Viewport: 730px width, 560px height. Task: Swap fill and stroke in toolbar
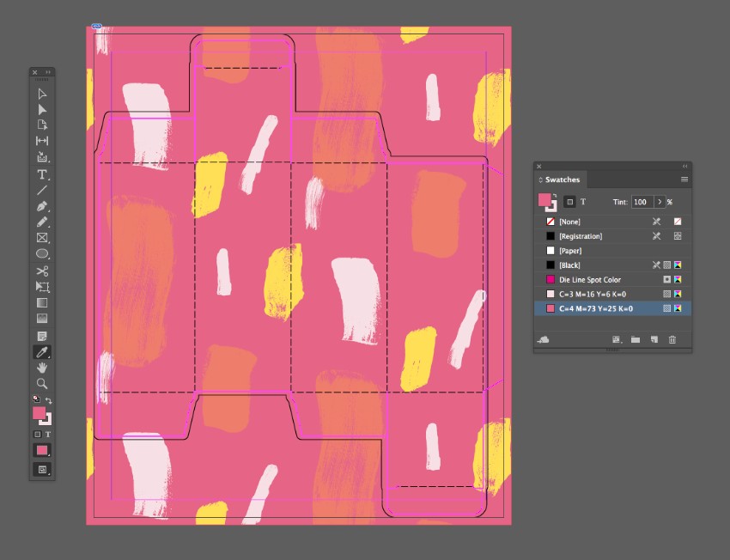coord(49,400)
